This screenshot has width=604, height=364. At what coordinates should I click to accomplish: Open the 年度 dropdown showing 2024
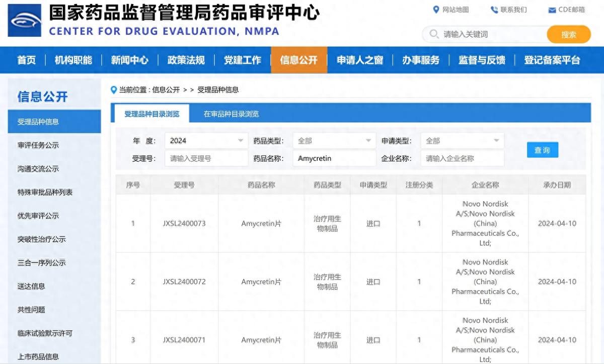tap(206, 140)
